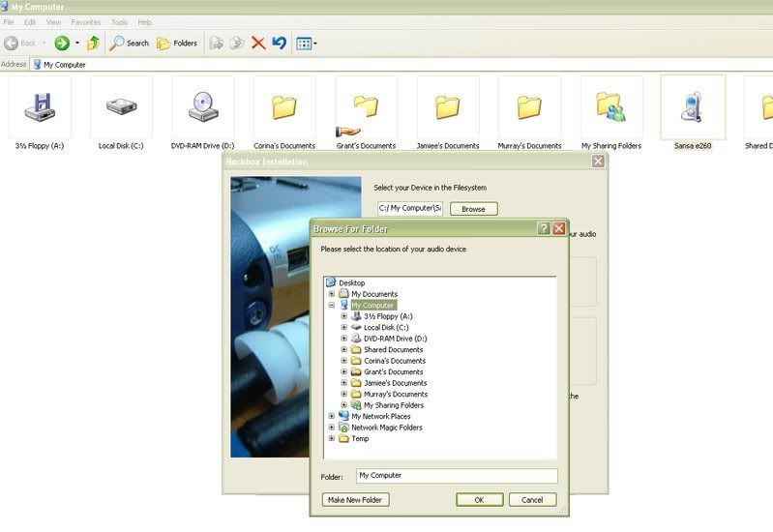The image size is (773, 532).
Task: Open the 3½ Floppy (A:) drive icon
Action: [40, 107]
